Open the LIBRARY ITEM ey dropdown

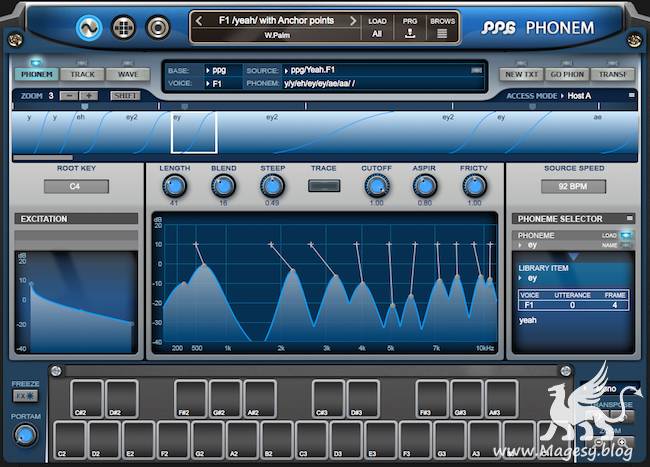click(x=527, y=278)
